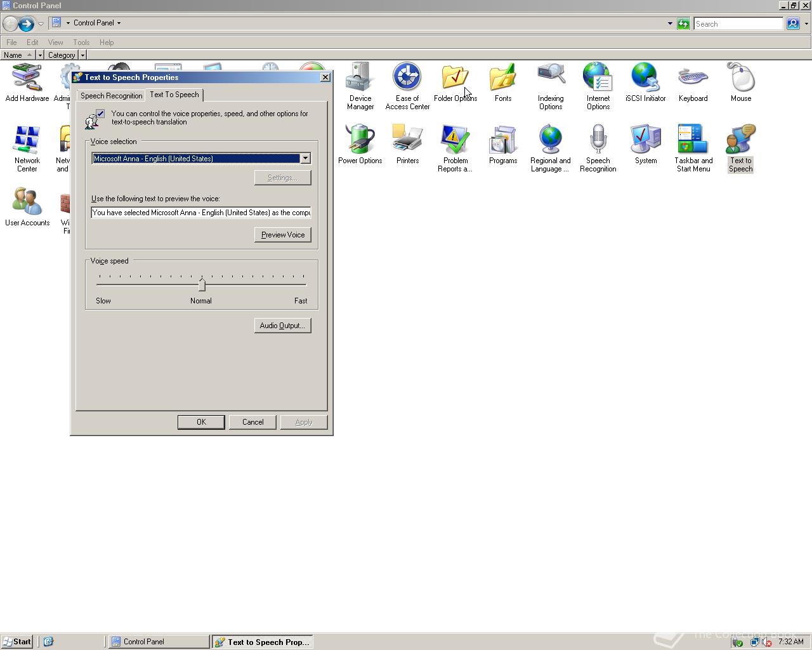Open the Name column dropdown arrow
This screenshot has height=650, width=812.
pyautogui.click(x=40, y=55)
